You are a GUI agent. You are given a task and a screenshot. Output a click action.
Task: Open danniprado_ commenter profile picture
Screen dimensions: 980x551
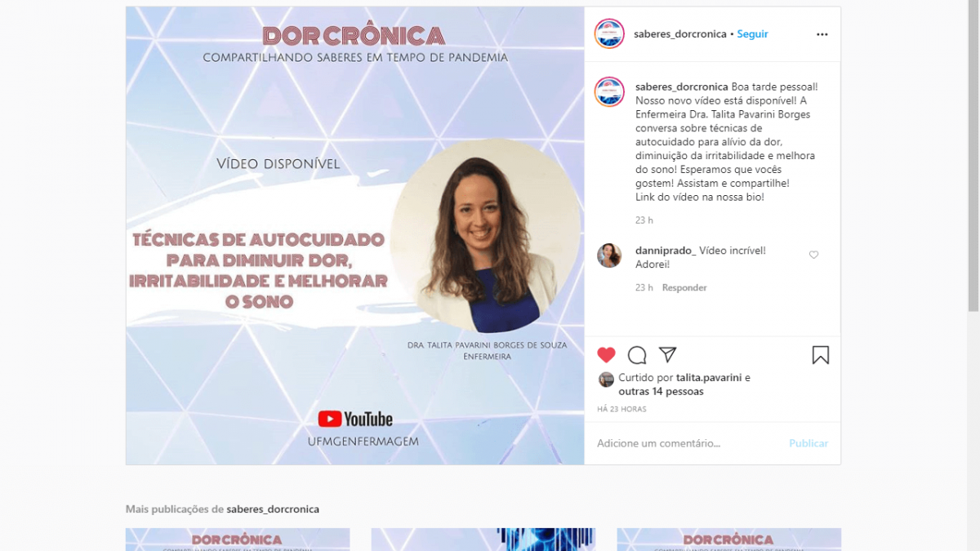(609, 256)
